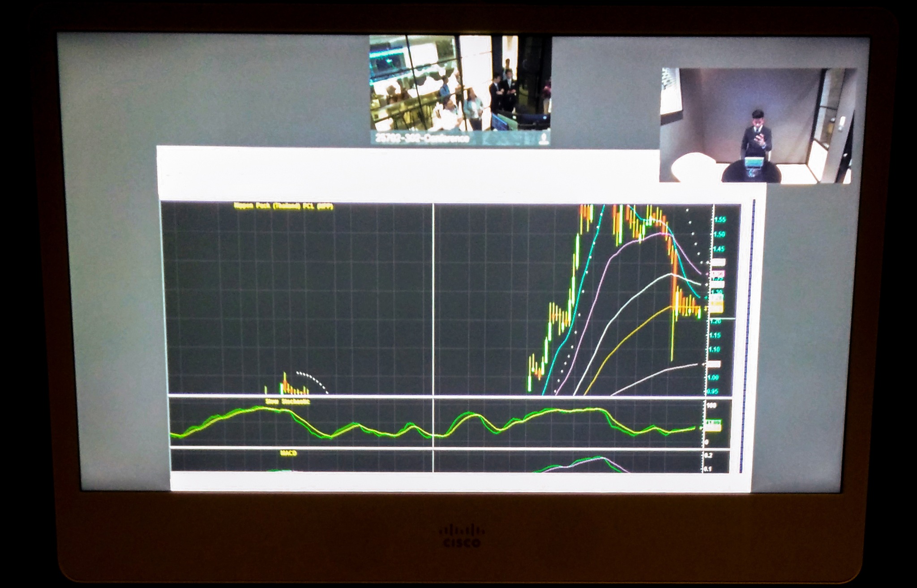Click the 100 level on stochastic axis
Screen dimensions: 917x588
tap(711, 406)
